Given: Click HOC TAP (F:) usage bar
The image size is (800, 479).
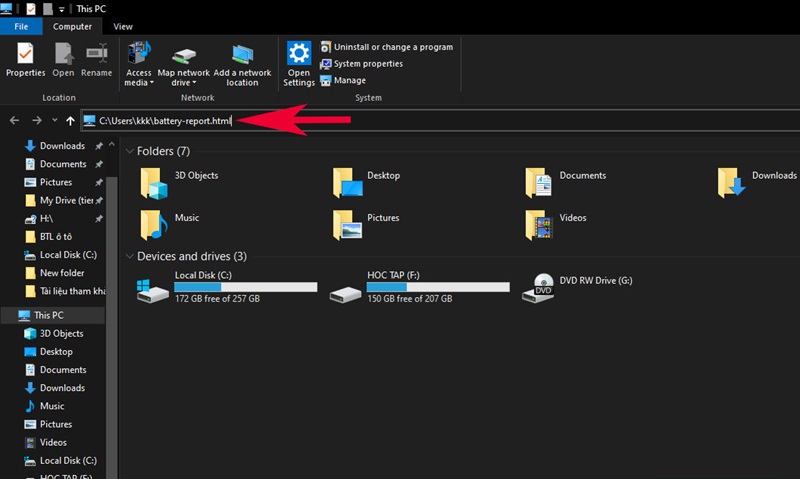Looking at the screenshot, I should pos(438,288).
